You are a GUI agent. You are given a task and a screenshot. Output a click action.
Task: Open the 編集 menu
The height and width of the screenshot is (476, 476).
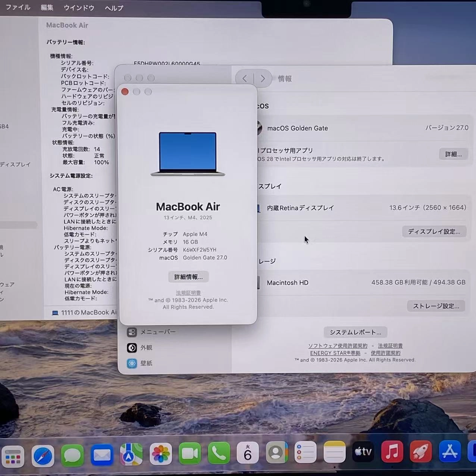point(47,7)
